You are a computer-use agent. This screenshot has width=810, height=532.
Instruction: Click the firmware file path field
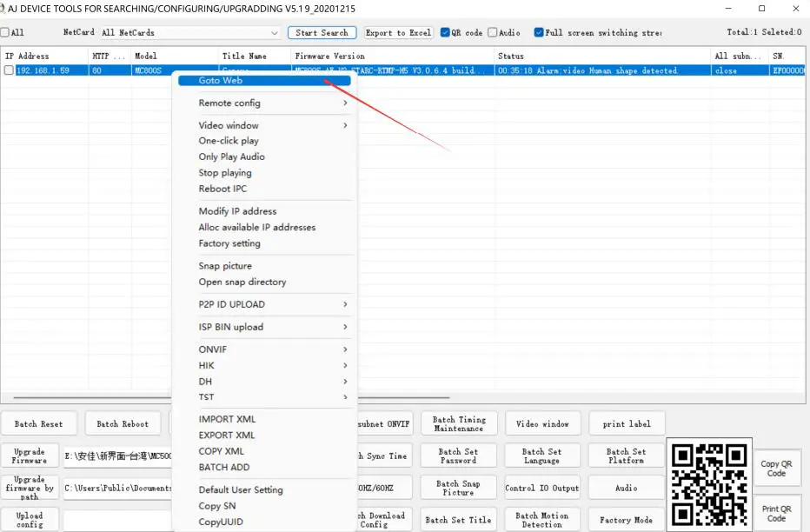pyautogui.click(x=118, y=456)
